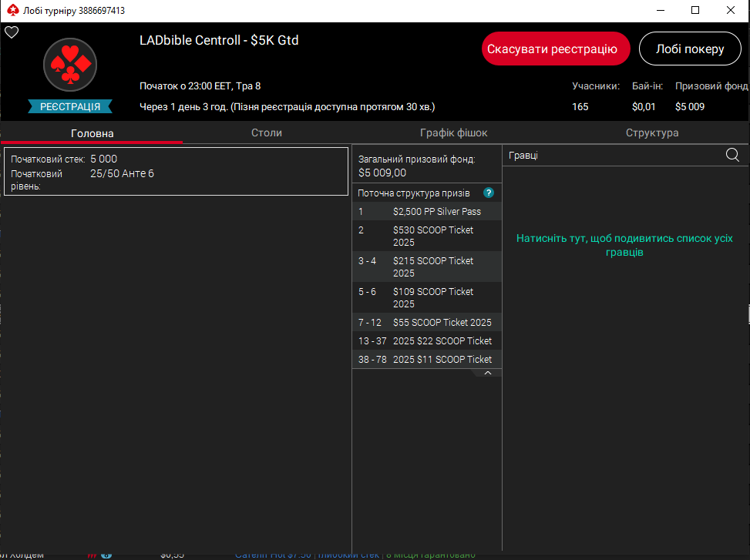Click the starting level 25/50 Анте 6
The image size is (750, 560).
(x=122, y=173)
